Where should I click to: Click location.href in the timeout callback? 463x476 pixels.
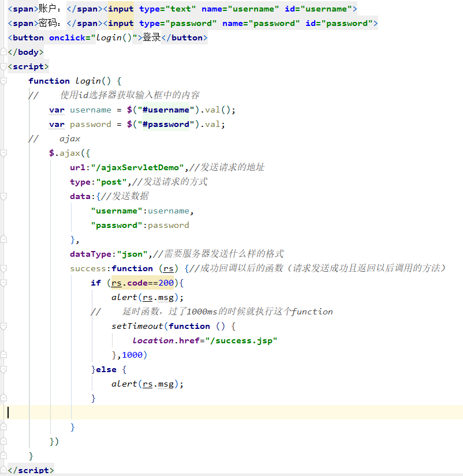click(166, 340)
